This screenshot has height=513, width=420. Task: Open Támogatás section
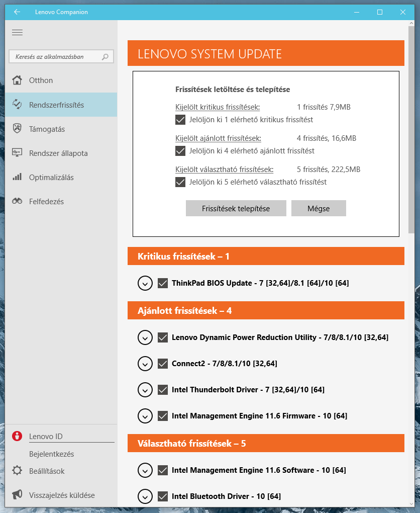click(61, 129)
